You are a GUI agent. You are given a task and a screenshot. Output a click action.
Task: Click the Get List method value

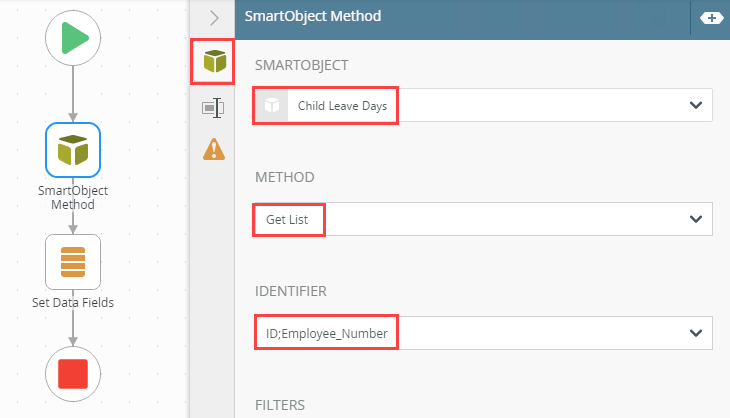click(287, 219)
